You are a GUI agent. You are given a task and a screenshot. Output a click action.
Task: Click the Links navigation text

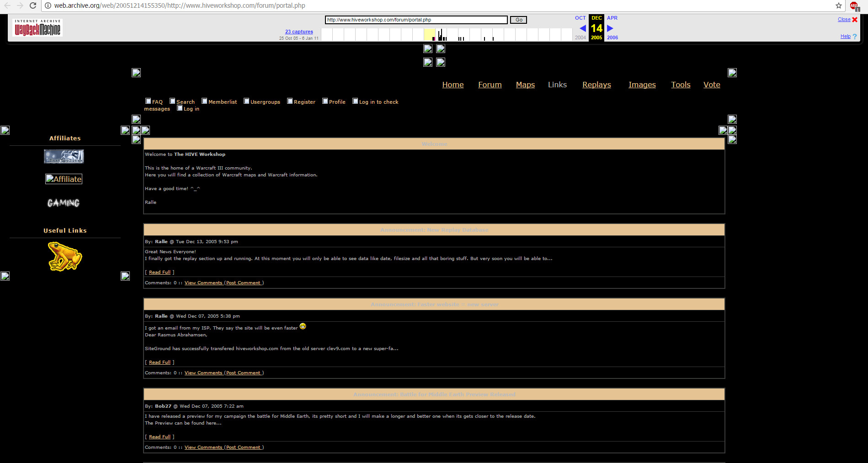557,85
